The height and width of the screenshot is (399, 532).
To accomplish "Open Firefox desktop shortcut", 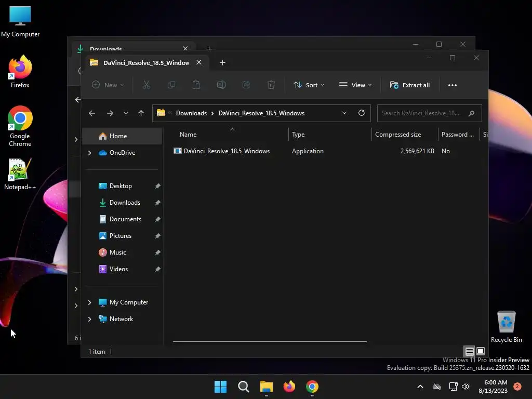I will click(20, 72).
